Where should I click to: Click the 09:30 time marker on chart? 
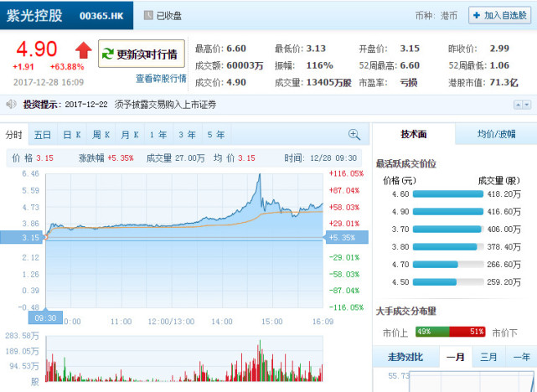(x=45, y=317)
